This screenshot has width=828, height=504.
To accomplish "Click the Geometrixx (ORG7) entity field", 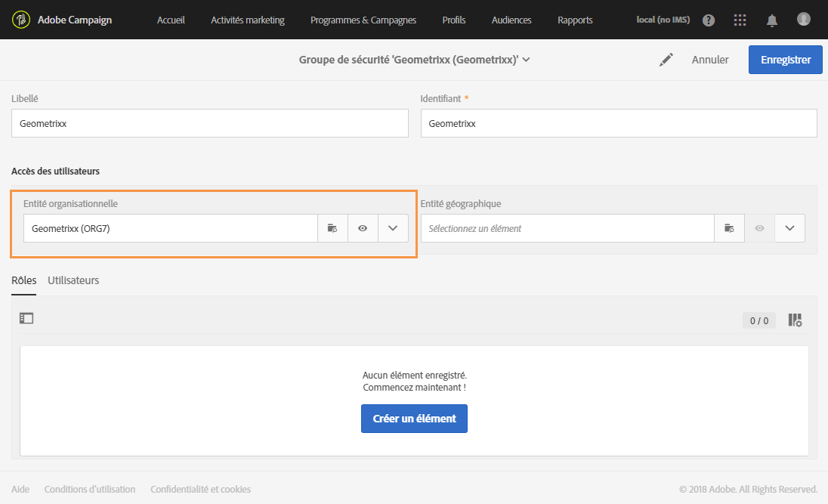I will pos(171,228).
